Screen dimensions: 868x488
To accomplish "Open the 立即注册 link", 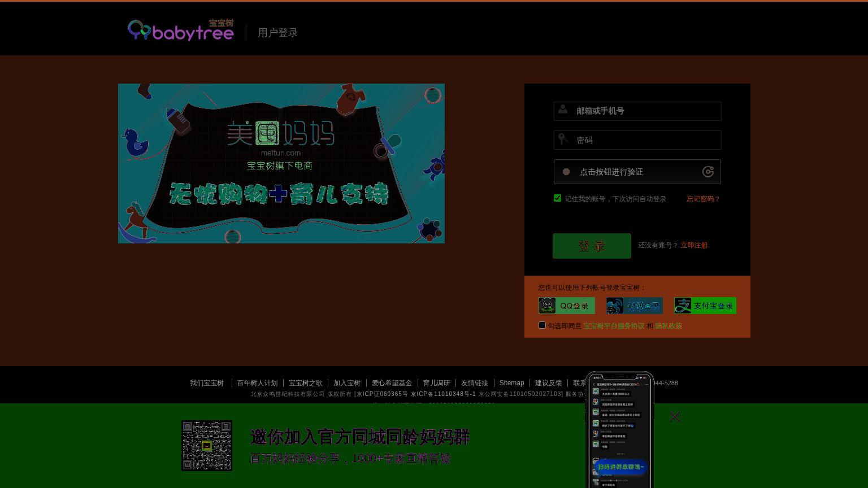I will click(694, 245).
